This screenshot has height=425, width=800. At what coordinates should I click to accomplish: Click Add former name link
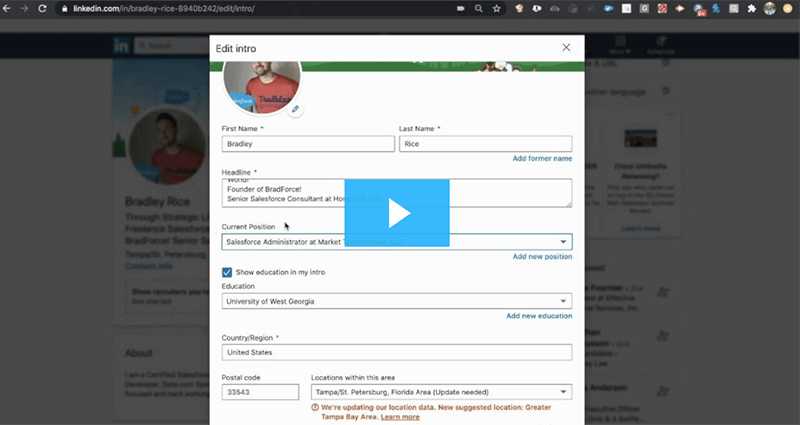[x=542, y=158]
